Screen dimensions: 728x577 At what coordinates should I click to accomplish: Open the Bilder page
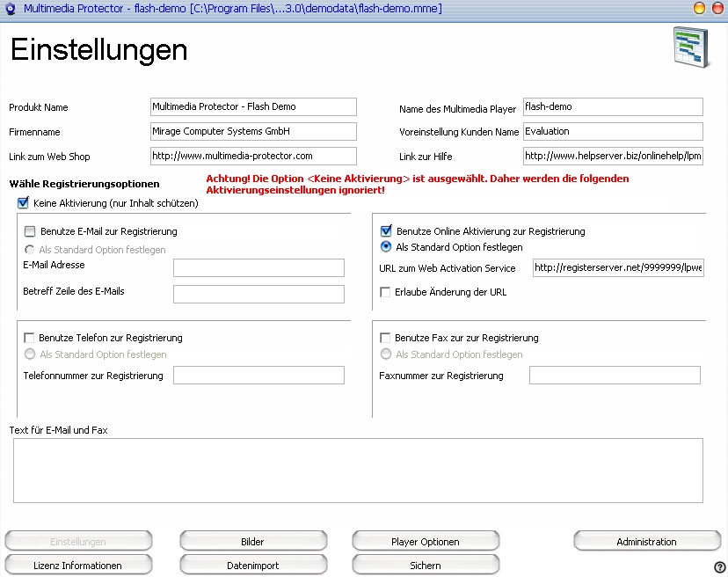click(x=253, y=541)
